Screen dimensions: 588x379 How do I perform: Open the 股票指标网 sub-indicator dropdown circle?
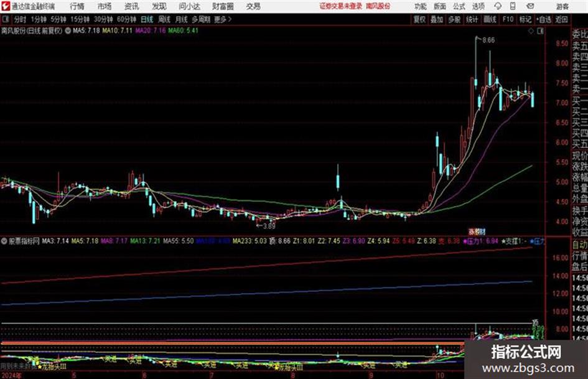4,241
